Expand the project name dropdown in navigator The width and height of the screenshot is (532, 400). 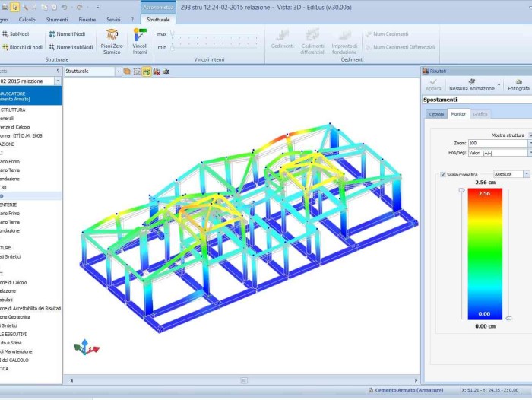[x=58, y=81]
